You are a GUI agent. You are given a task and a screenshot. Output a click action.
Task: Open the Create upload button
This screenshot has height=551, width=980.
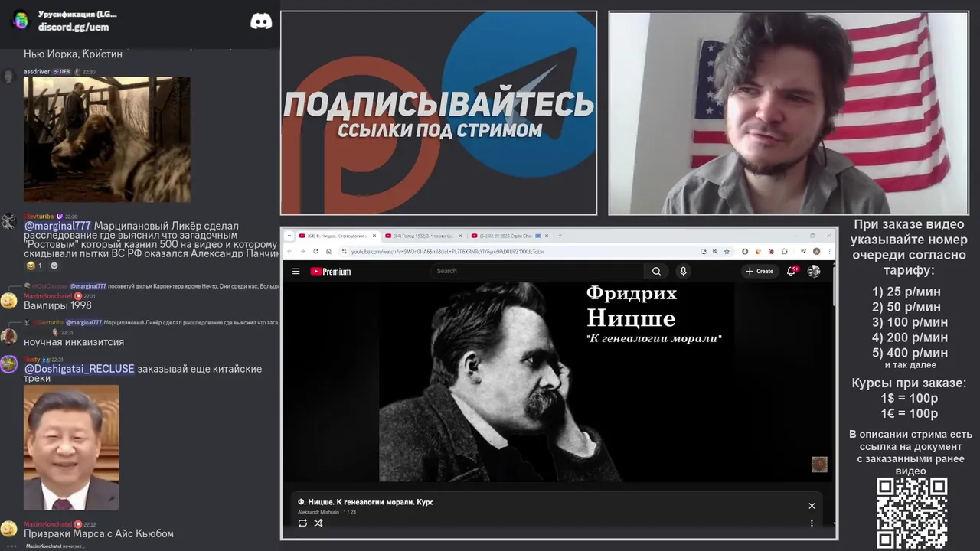click(759, 271)
